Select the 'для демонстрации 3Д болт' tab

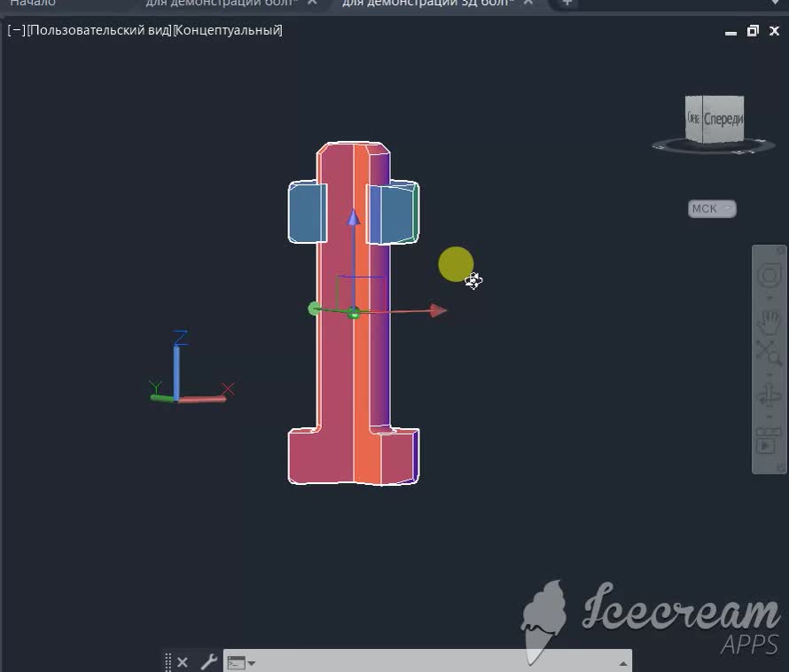(427, 3)
